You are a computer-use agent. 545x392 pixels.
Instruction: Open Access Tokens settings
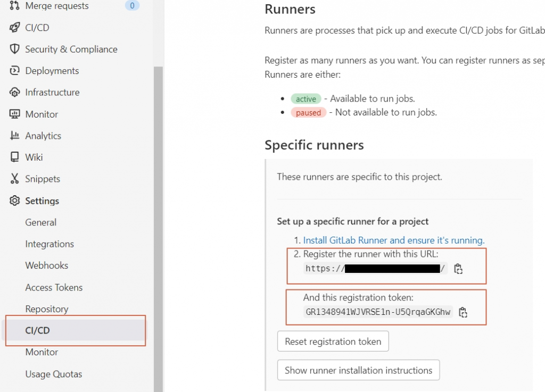pos(54,288)
